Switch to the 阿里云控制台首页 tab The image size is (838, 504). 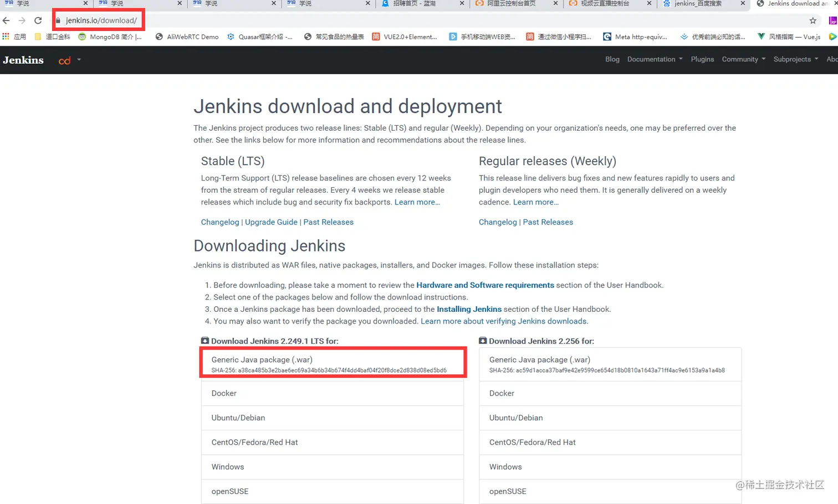512,3
